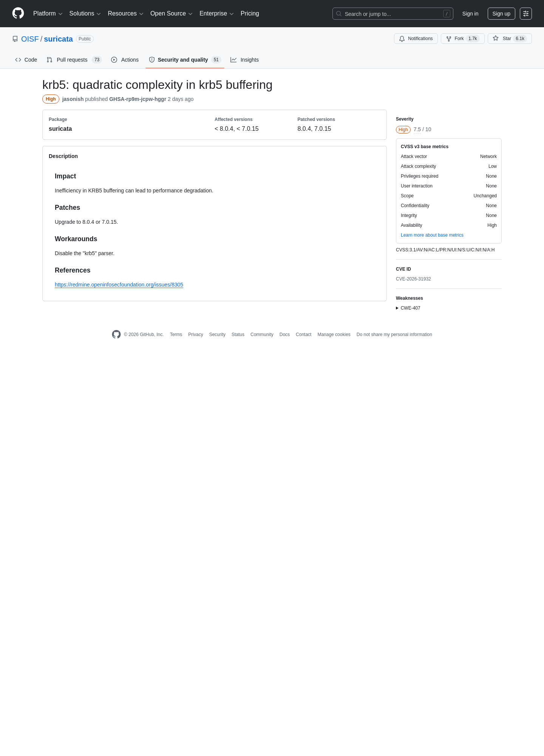
Task: Click the GitHub Octocat logo in header
Action: [18, 13]
